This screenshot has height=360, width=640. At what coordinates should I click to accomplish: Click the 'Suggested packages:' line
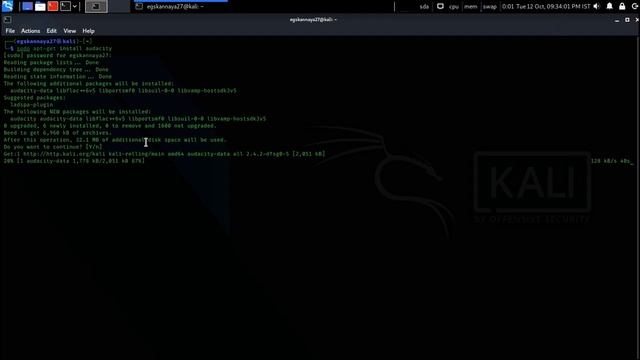(x=35, y=98)
